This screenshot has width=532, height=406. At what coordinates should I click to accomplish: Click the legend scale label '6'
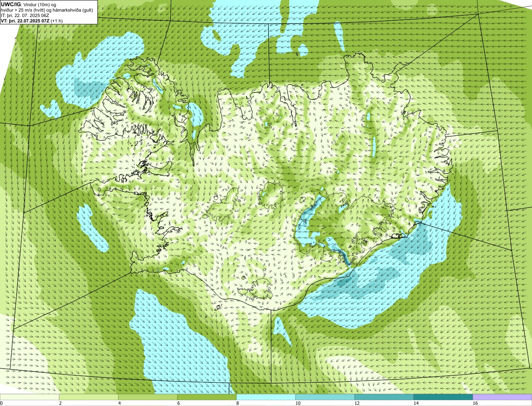click(178, 403)
